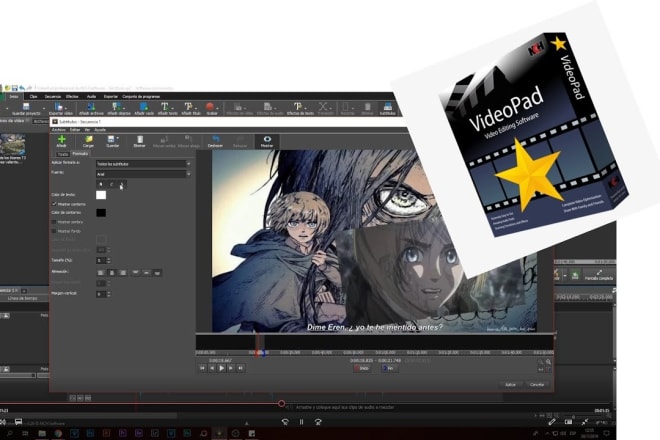Click the Mostrar eye icon
Viewport: 660px width, 440px height.
267,140
